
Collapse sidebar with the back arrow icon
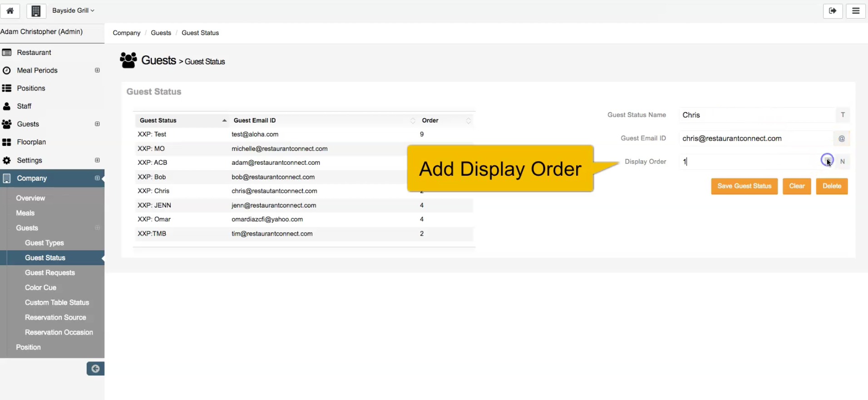[x=95, y=369]
